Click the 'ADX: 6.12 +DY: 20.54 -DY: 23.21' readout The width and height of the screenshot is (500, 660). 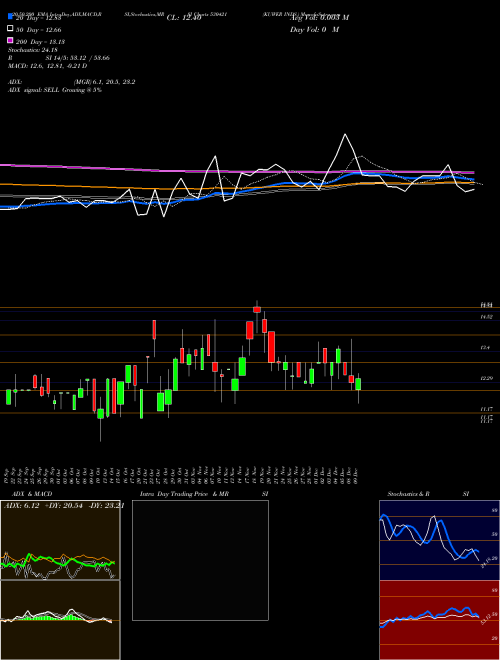point(64,506)
